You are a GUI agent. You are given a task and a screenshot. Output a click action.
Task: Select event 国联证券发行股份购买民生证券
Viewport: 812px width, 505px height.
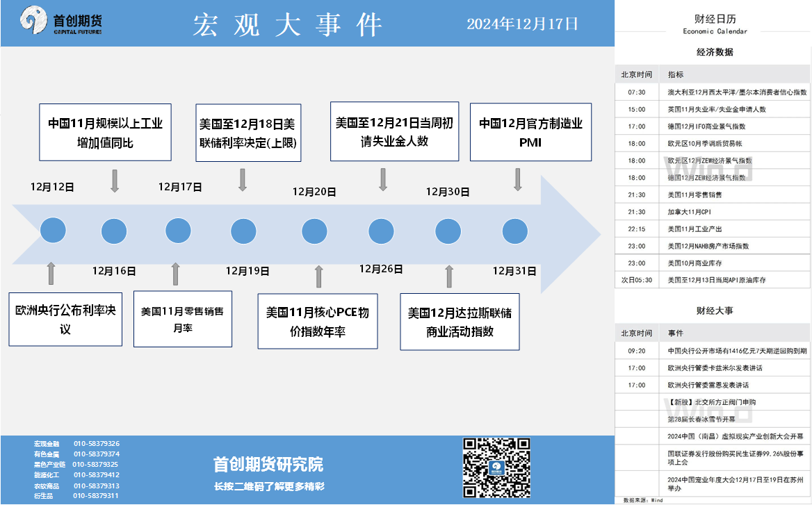click(x=713, y=457)
